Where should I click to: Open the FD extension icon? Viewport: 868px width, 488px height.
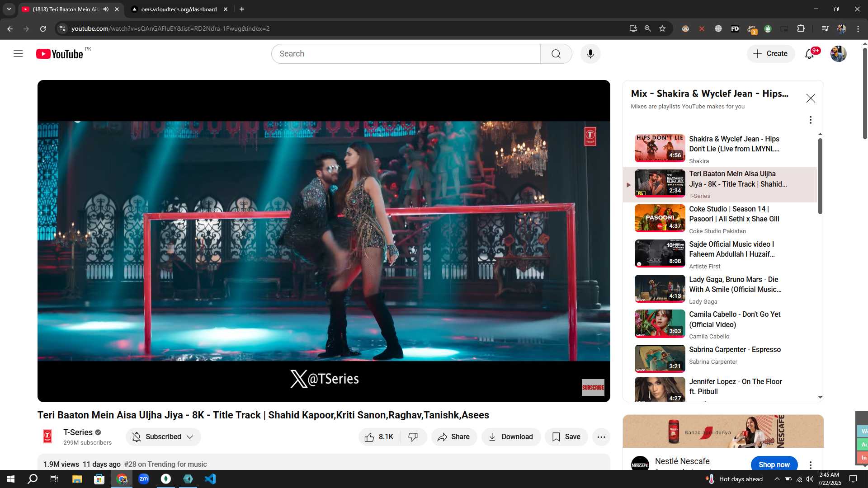pyautogui.click(x=735, y=28)
